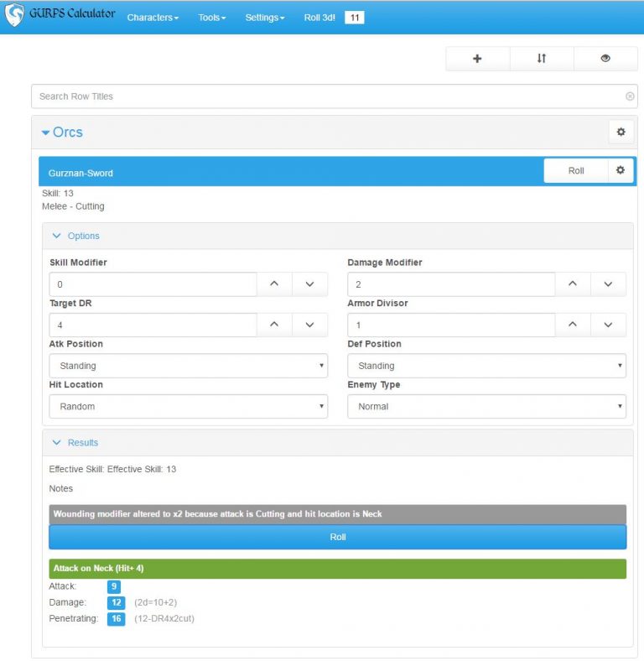This screenshot has height=661, width=644.
Task: Click the GURPS Calculator shield logo
Action: (14, 16)
